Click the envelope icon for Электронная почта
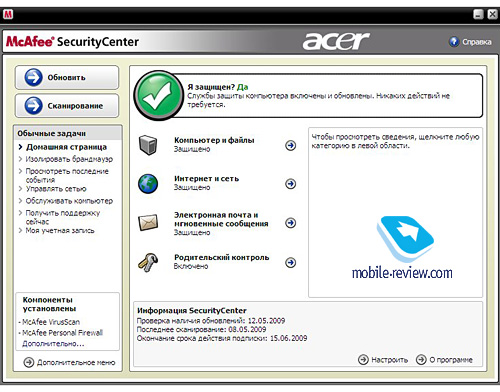 tap(148, 222)
